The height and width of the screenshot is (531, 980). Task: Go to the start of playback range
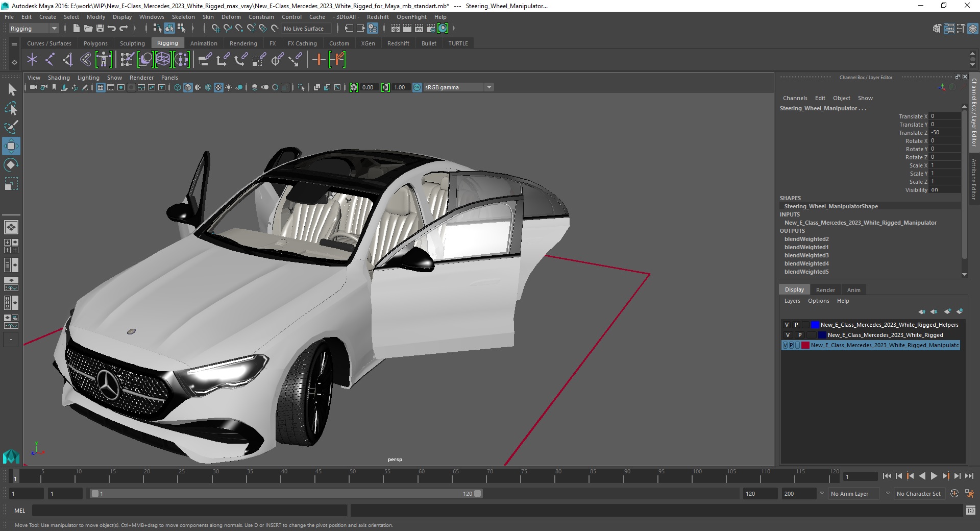(x=887, y=476)
